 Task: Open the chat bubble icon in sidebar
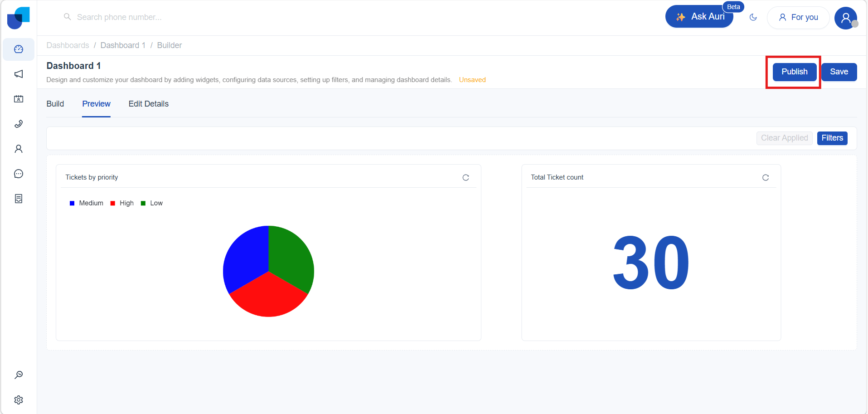coord(19,174)
